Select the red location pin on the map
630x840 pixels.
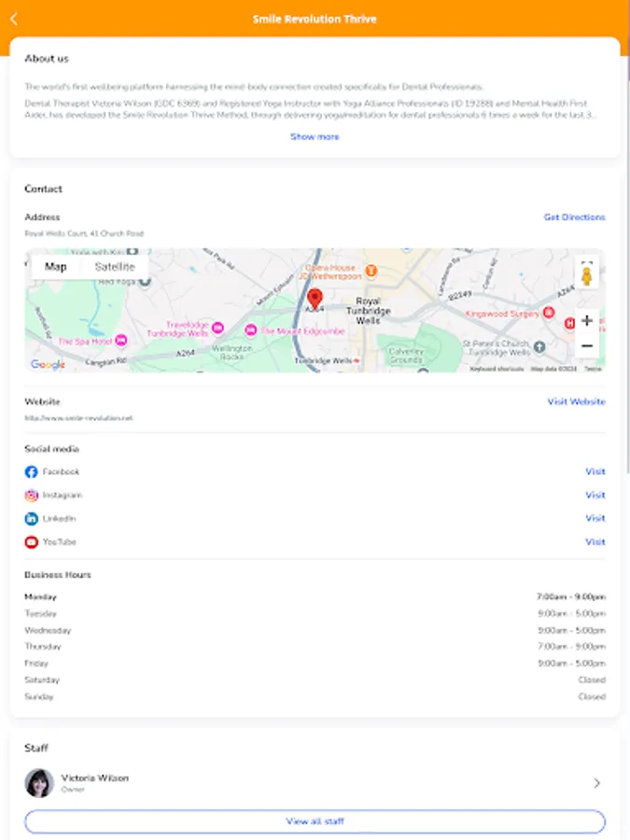click(315, 299)
